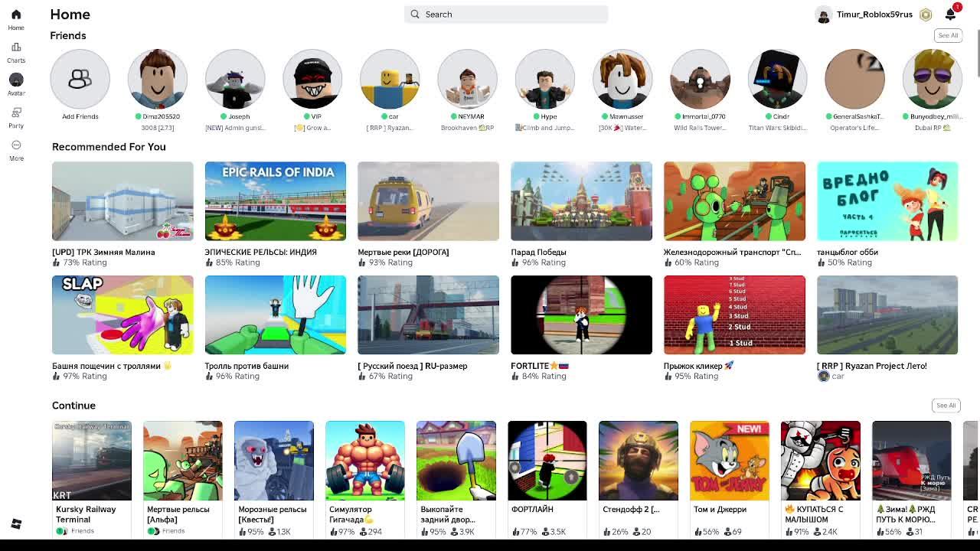Click the '85% Rating' text under Epic Rails
This screenshot has width=980, height=551.
[237, 262]
